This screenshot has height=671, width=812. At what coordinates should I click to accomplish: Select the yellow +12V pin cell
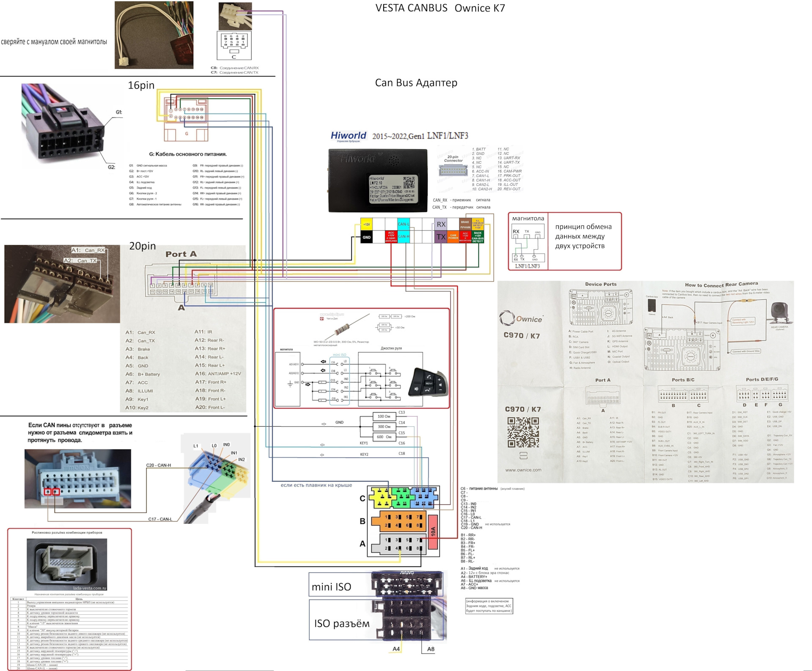366,225
